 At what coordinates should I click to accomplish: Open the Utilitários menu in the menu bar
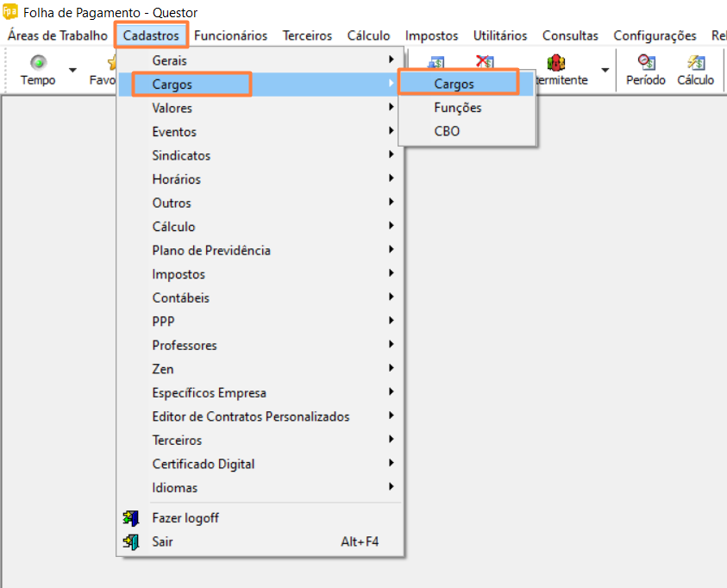(x=500, y=35)
